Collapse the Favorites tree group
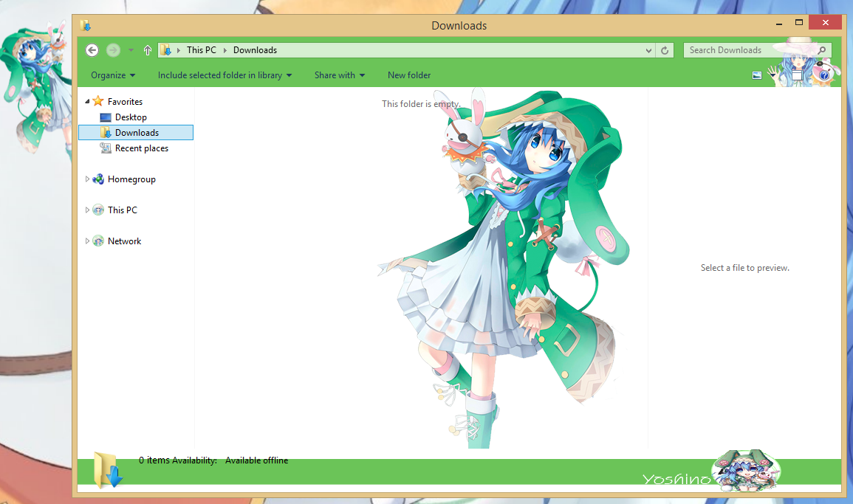The width and height of the screenshot is (853, 504). click(x=87, y=102)
